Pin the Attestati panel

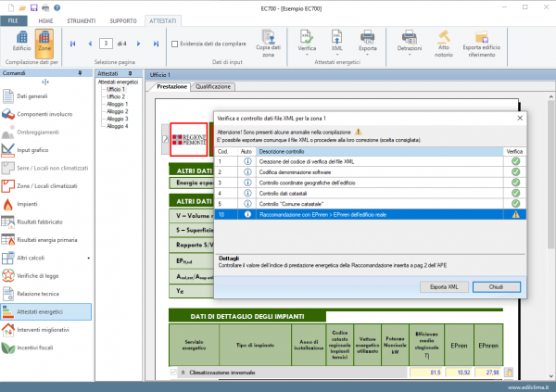130,73
